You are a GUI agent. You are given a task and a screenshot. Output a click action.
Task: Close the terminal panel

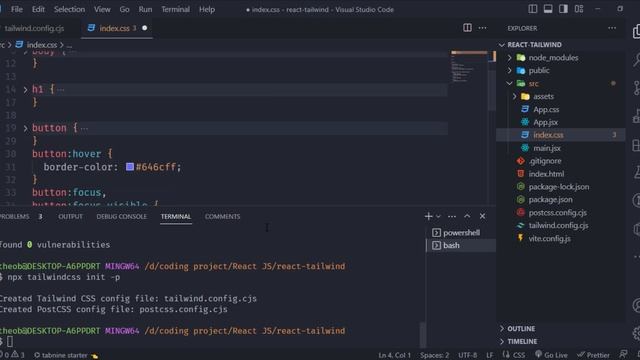pyautogui.click(x=482, y=216)
